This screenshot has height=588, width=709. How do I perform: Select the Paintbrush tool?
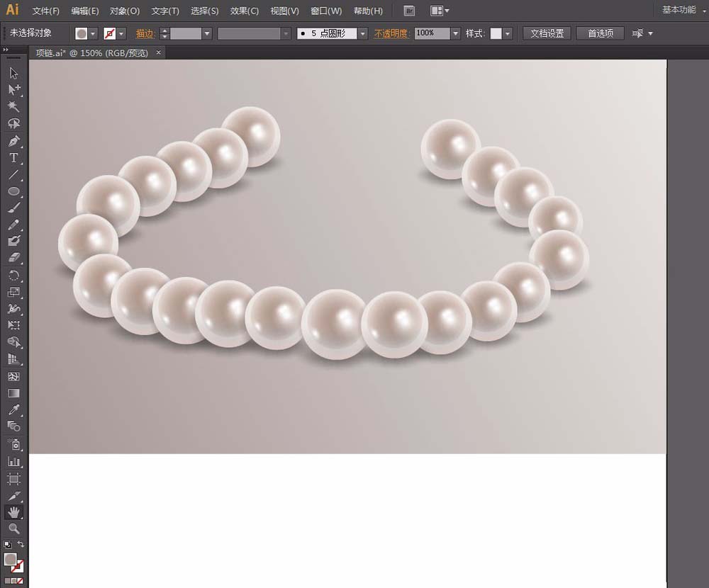(13, 208)
